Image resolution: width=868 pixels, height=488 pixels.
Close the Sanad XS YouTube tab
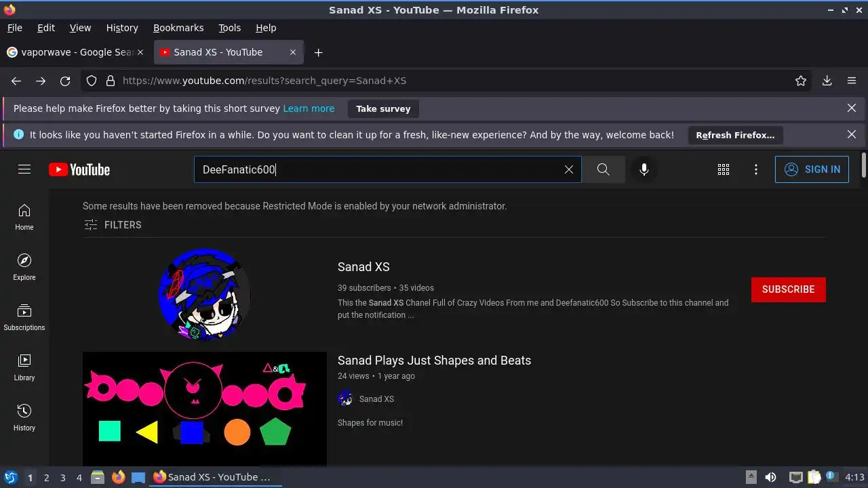293,52
